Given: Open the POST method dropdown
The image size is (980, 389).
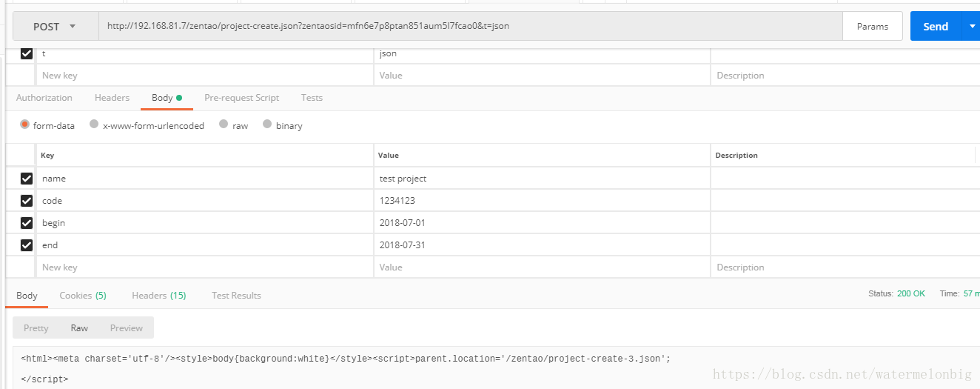Looking at the screenshot, I should pyautogui.click(x=56, y=26).
